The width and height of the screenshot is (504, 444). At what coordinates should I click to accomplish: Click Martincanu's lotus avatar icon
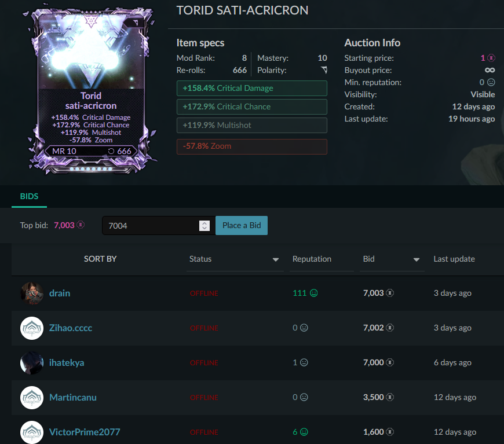[32, 398]
